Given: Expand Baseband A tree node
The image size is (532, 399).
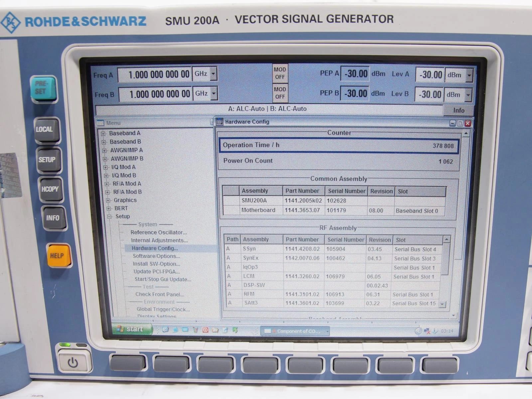Looking at the screenshot, I should pyautogui.click(x=103, y=134).
